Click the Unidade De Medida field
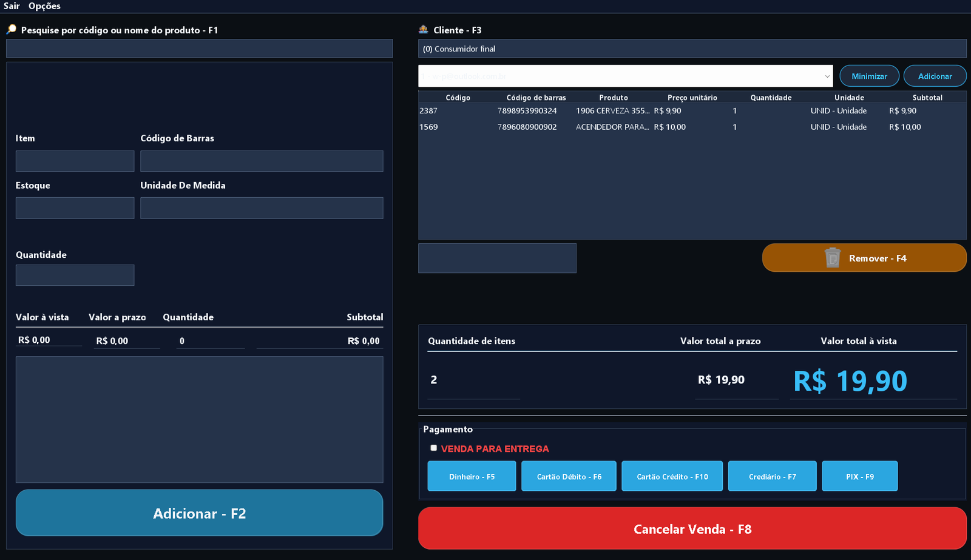The image size is (971, 560). point(262,207)
